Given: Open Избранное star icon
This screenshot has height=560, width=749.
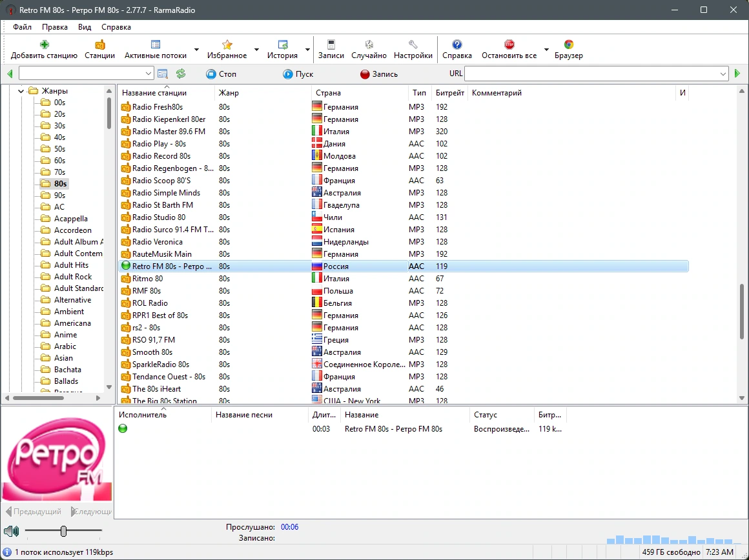Looking at the screenshot, I should point(227,45).
